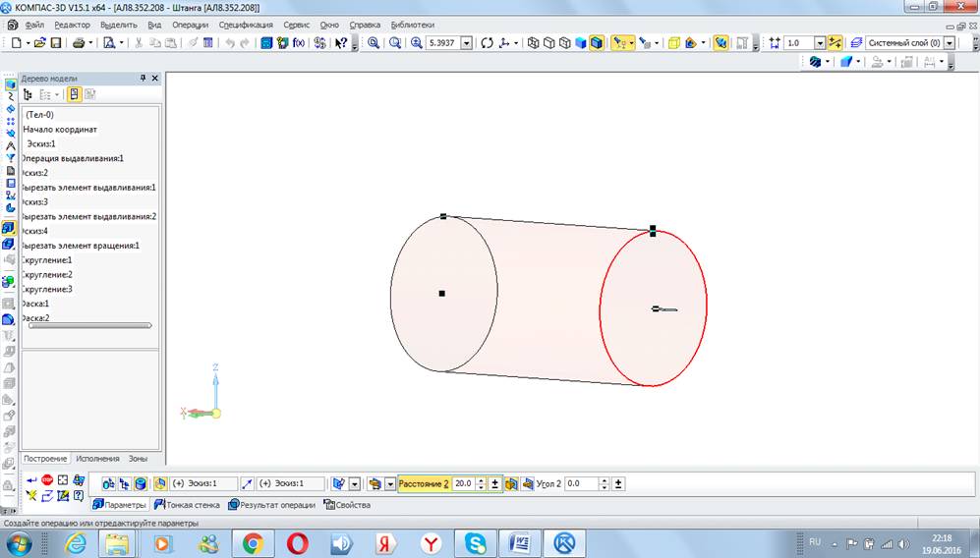Open an existing file with folder icon
The height and width of the screenshot is (558, 980).
(40, 43)
